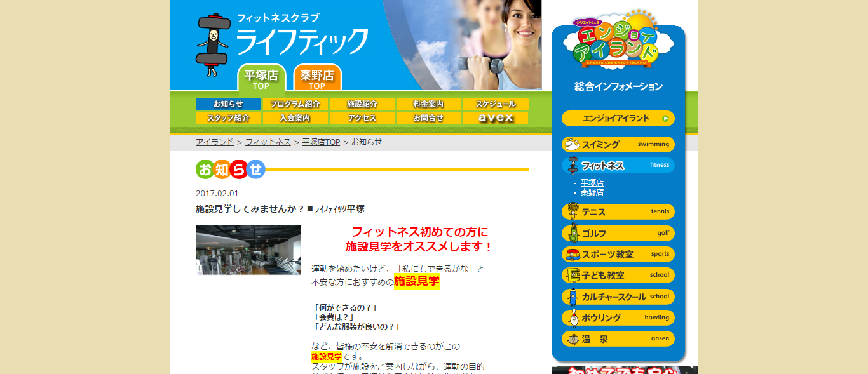868x374 pixels.
Task: Open the プログラム紹介 menu item
Action: pyautogui.click(x=295, y=104)
